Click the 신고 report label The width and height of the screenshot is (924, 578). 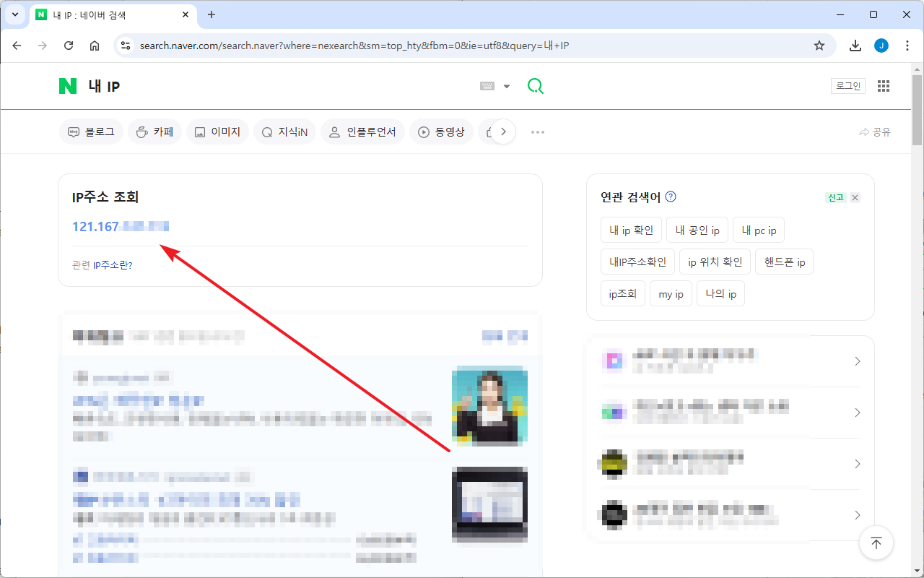tap(836, 197)
